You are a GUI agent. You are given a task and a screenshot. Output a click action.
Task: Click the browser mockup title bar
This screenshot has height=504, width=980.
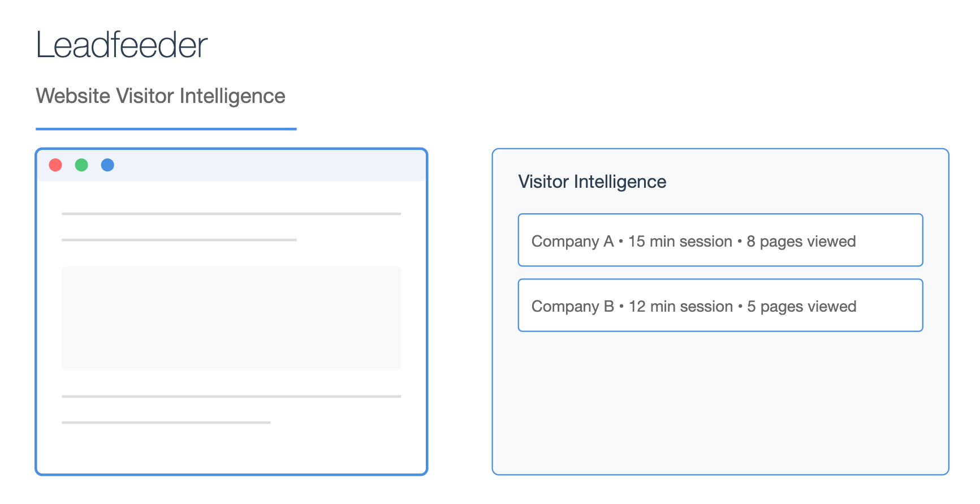click(x=231, y=165)
